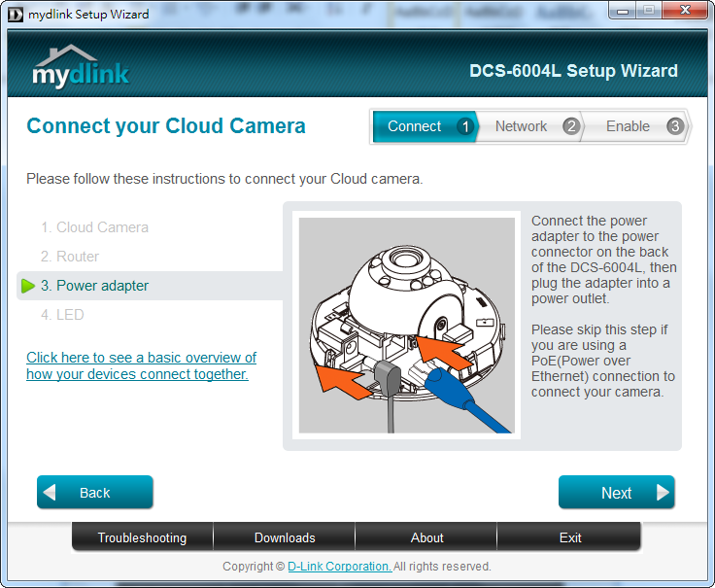
Task: Click step number 3 circle badge
Action: click(675, 126)
